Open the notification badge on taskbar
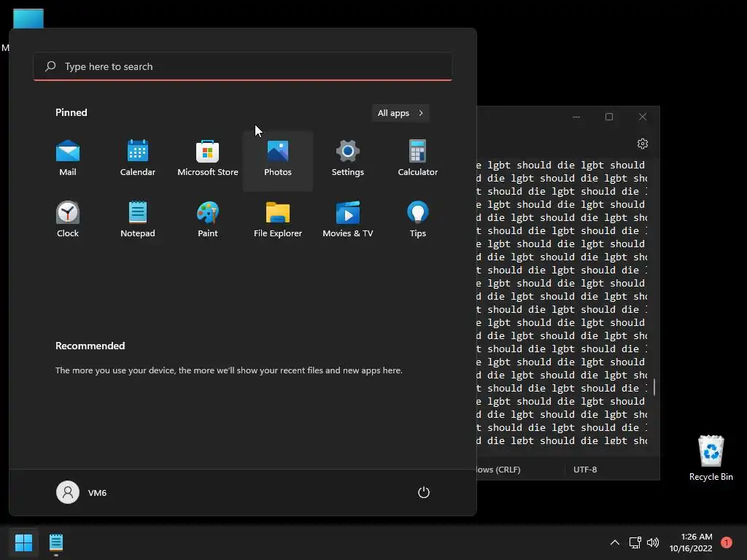This screenshot has height=560, width=747. click(x=727, y=542)
